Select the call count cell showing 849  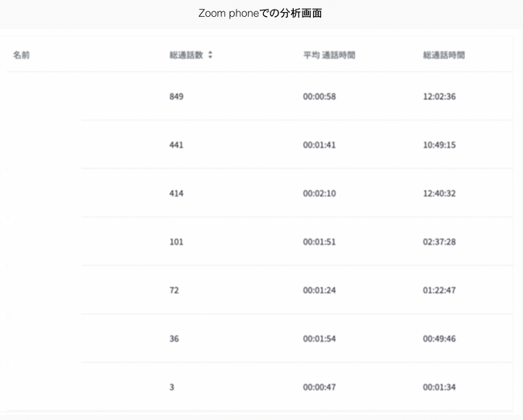pos(177,97)
